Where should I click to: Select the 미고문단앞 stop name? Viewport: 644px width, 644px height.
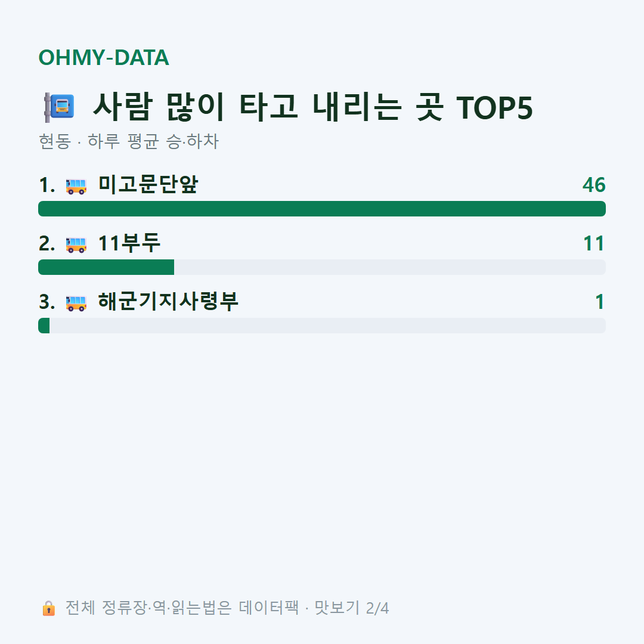(148, 184)
